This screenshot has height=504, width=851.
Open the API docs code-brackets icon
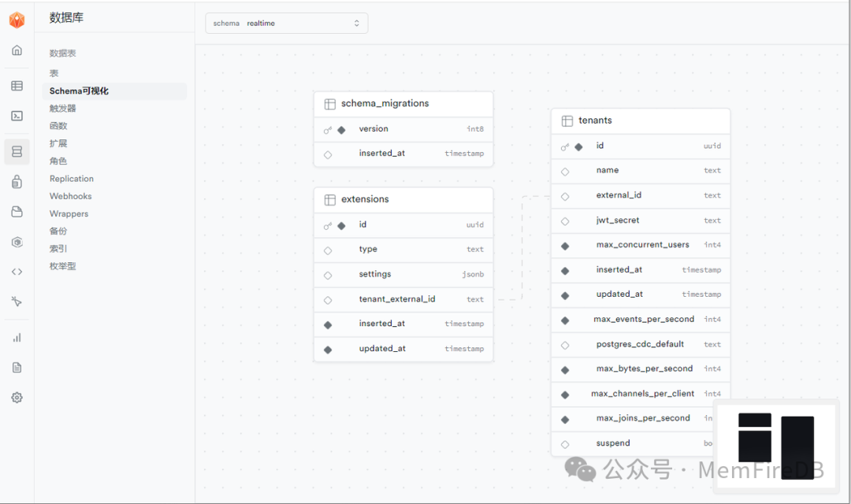pyautogui.click(x=17, y=272)
